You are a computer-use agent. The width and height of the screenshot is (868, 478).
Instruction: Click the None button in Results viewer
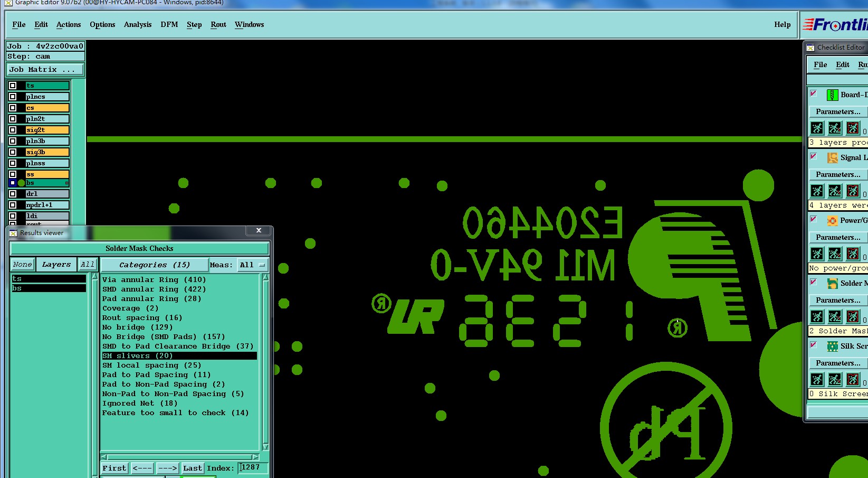click(x=23, y=265)
